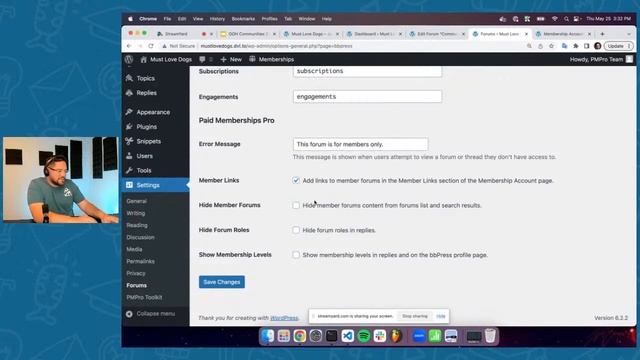Visit site via Must Love Dogs link
Image resolution: width=640 pixels, height=360 pixels.
(166, 59)
